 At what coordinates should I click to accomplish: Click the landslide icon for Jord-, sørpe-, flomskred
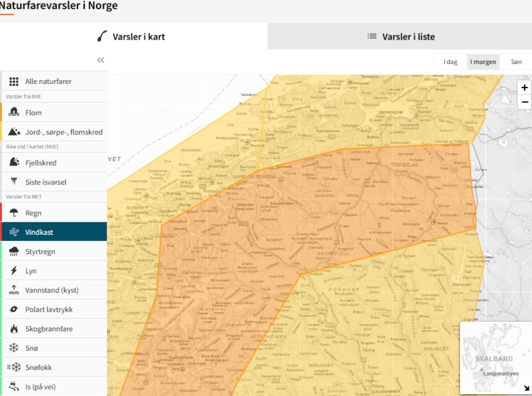(x=14, y=132)
